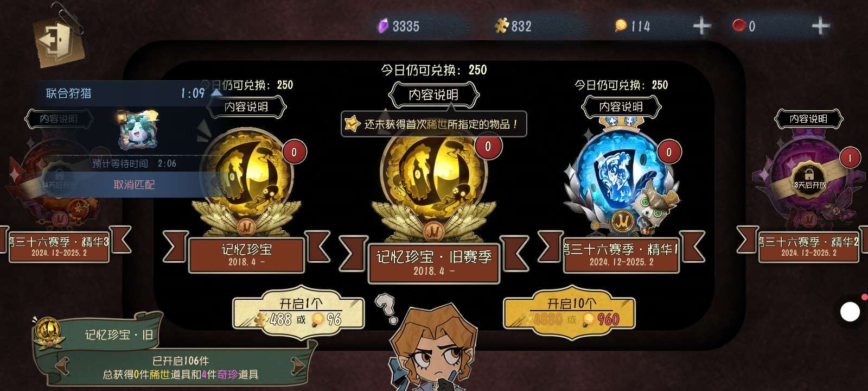Screen dimensions: 868x391
Task: Tap the exit door icon
Action: 56,40
